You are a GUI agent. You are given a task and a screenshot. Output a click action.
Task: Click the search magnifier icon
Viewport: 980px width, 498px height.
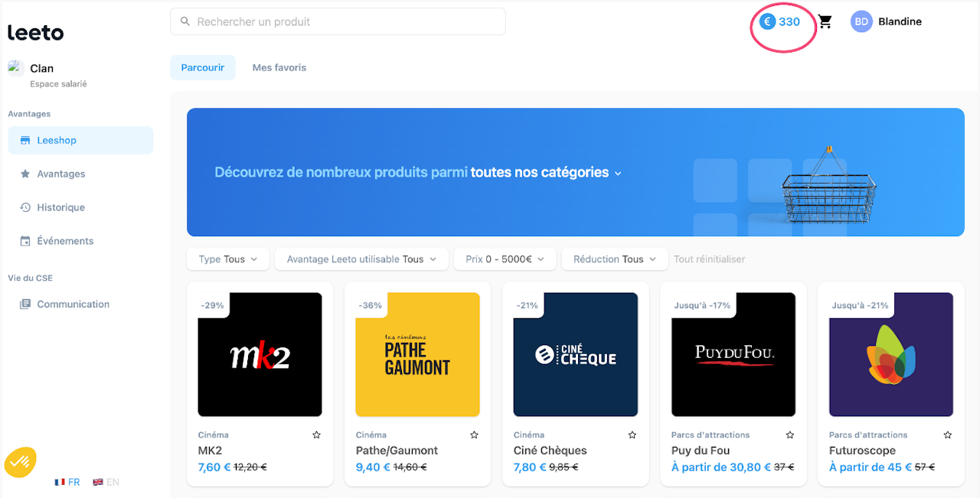185,21
